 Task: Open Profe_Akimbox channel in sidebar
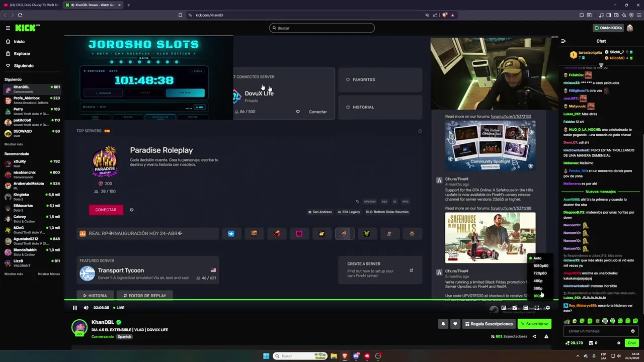[x=31, y=100]
